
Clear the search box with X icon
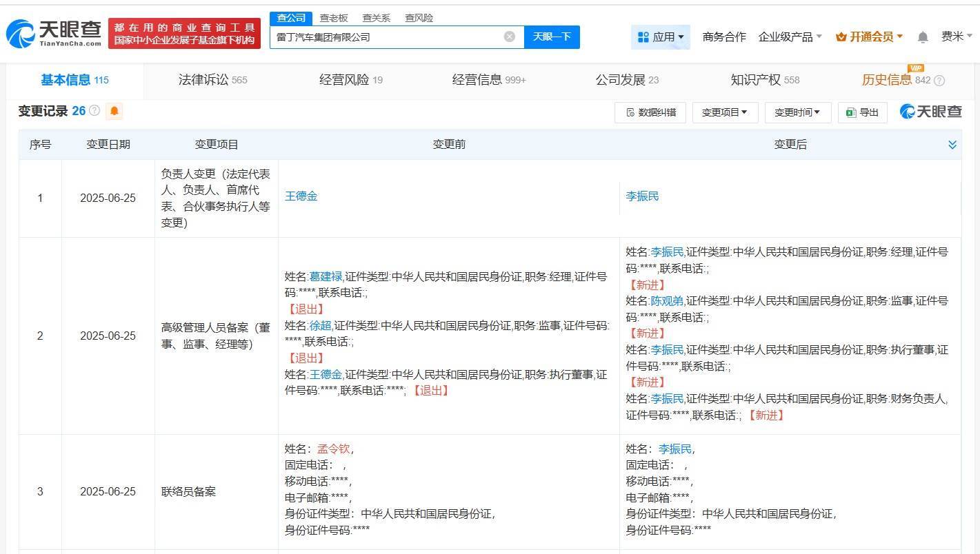coord(510,37)
